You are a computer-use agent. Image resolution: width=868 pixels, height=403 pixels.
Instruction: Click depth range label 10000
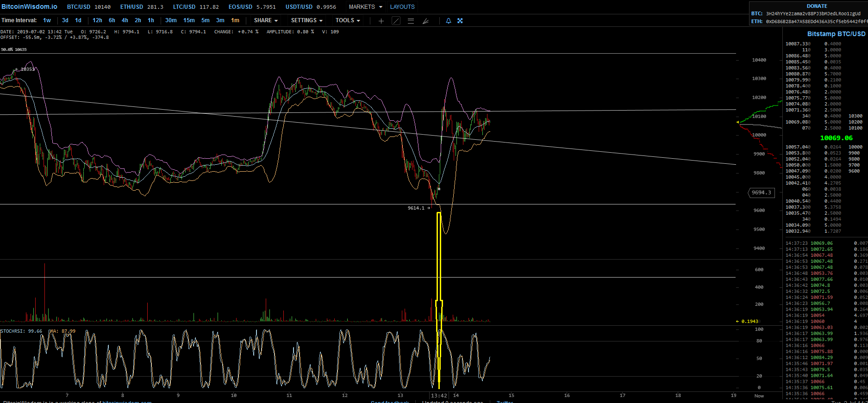855,147
